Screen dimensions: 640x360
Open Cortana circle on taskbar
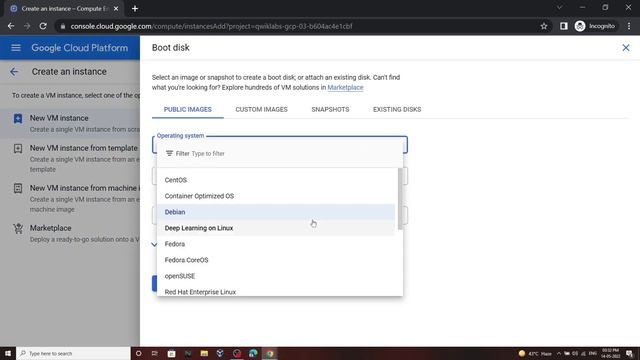click(138, 353)
